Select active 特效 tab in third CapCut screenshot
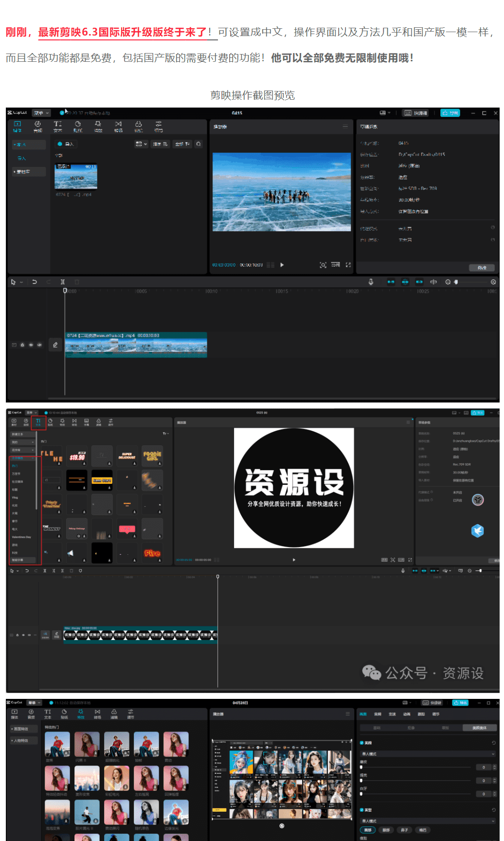Screen dimensions: 504x841 point(81,714)
